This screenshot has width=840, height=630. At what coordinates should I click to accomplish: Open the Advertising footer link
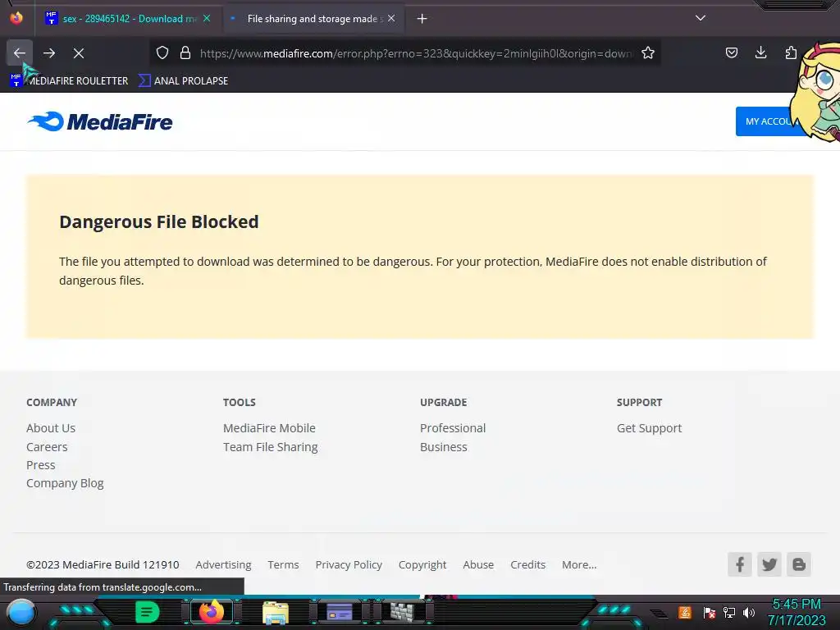(x=223, y=564)
